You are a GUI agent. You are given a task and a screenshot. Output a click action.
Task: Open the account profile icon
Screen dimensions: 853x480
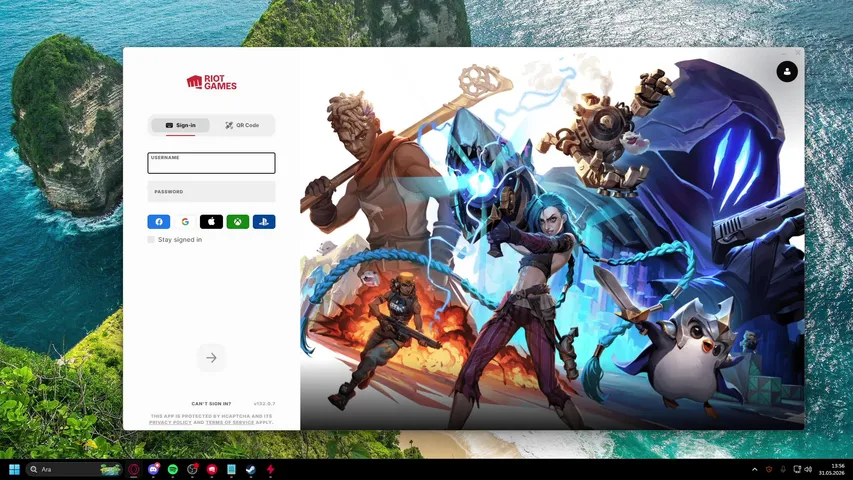pyautogui.click(x=787, y=71)
